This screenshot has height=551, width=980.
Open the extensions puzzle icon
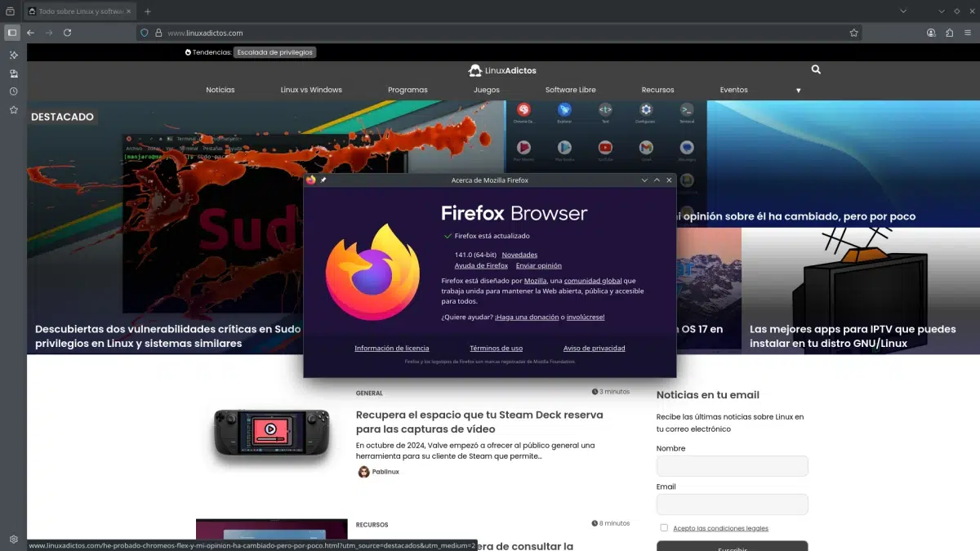(x=949, y=33)
